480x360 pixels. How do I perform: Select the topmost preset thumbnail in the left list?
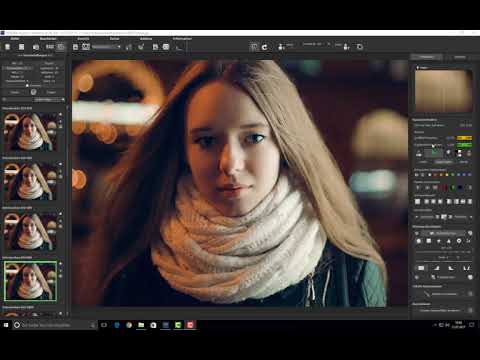[30, 132]
